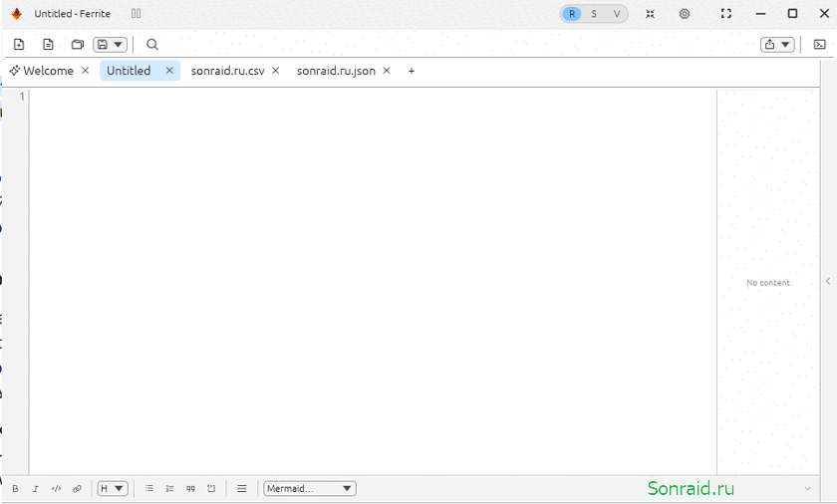
Task: Insert a horizontal rule
Action: [x=242, y=488]
